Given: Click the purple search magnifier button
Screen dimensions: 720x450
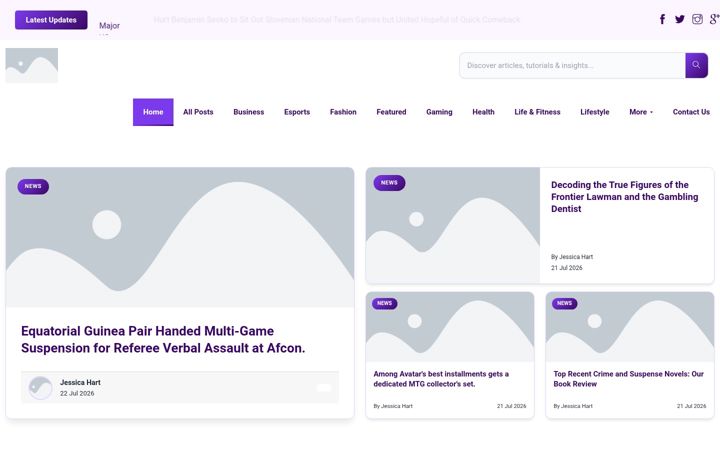Looking at the screenshot, I should point(696,65).
